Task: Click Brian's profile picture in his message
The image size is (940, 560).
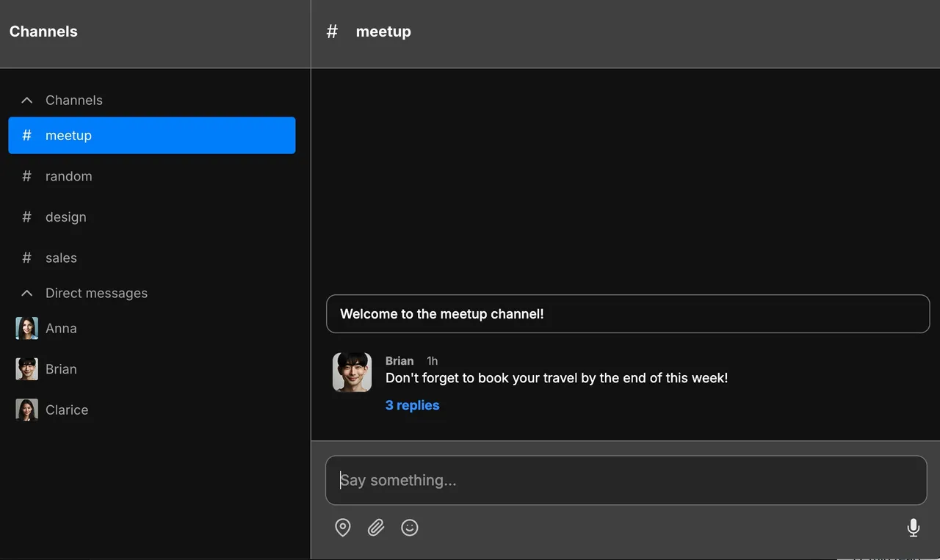Action: pos(352,372)
